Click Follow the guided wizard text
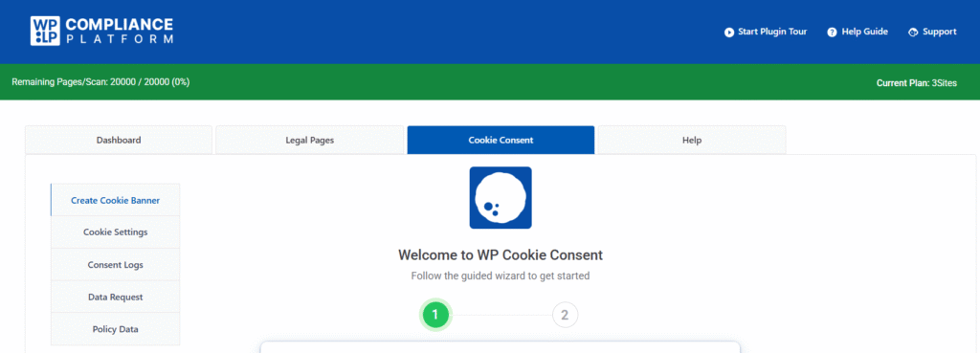This screenshot has width=980, height=353. click(x=501, y=276)
